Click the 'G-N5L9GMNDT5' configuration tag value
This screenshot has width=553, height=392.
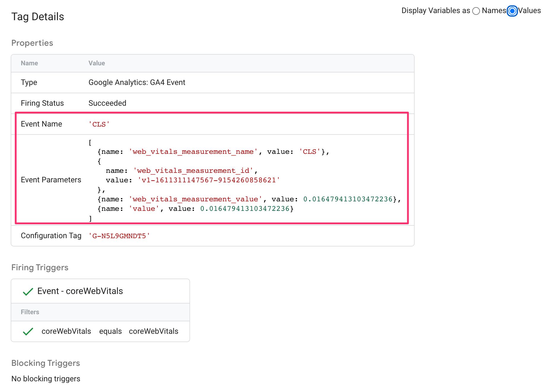[119, 236]
